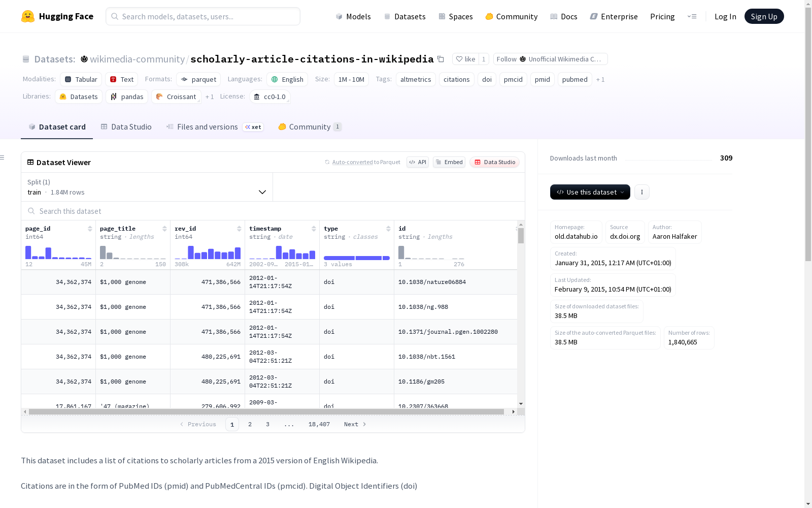Select the pandas library tag
Screen dimensions: 812x508
tap(127, 97)
